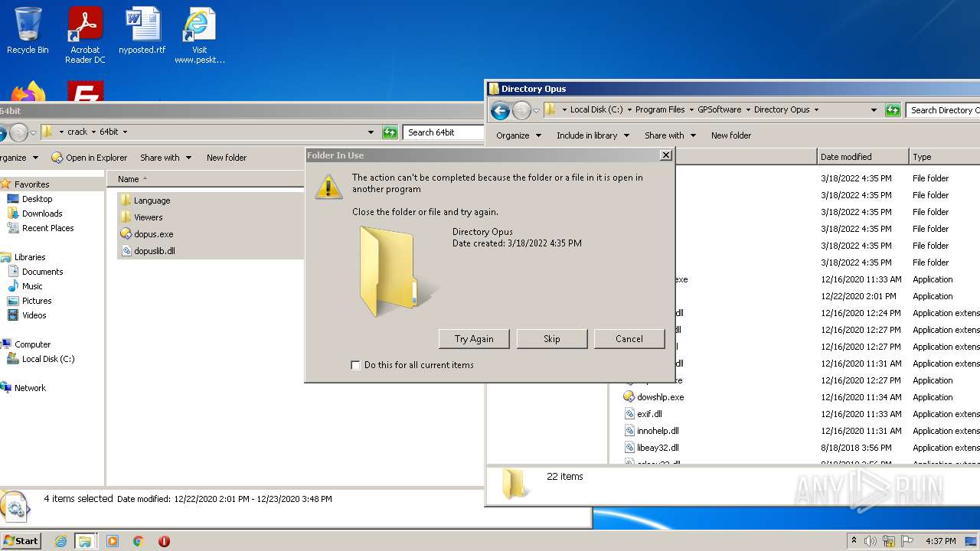Open nyposted.rtf desktop file
Viewport: 980px width, 551px height.
(142, 31)
